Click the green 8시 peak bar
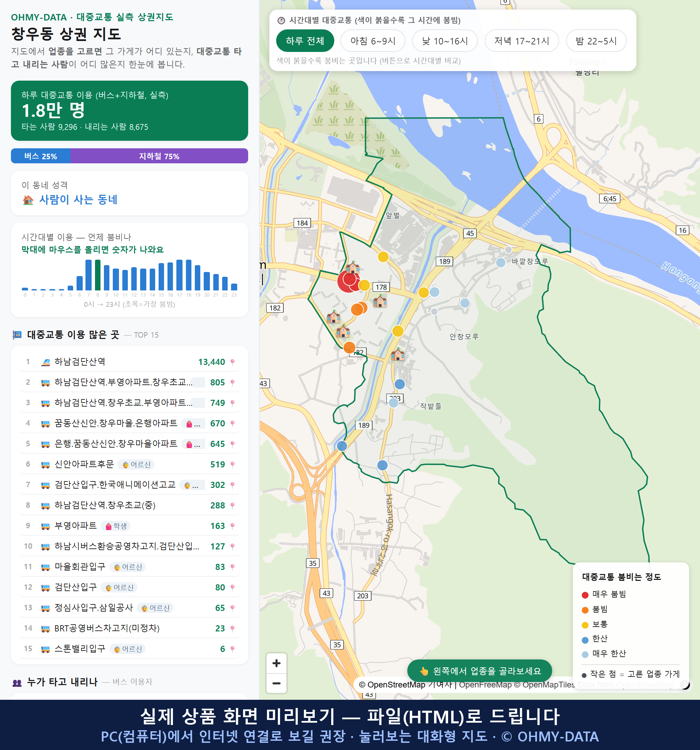700x750 pixels. [98, 275]
